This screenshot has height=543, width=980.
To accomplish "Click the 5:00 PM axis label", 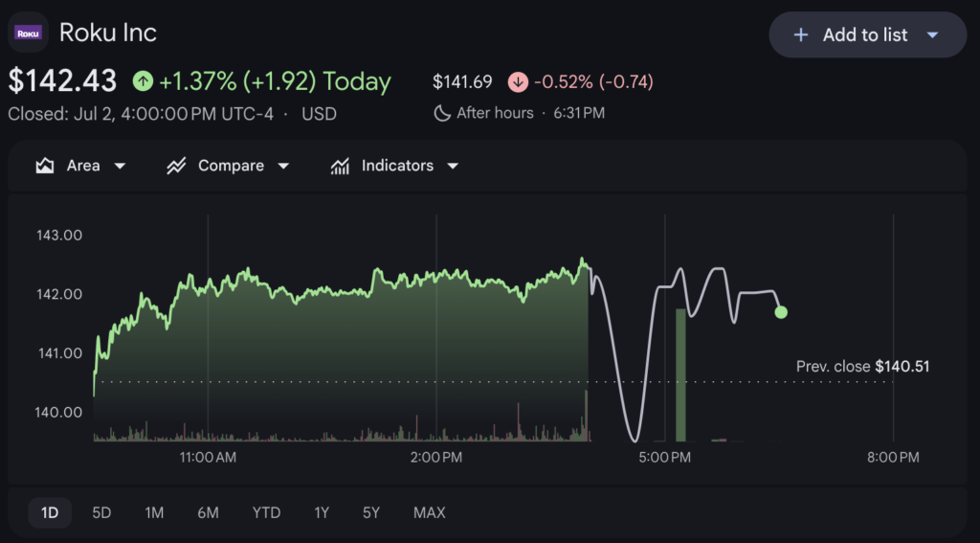I will pyautogui.click(x=665, y=458).
